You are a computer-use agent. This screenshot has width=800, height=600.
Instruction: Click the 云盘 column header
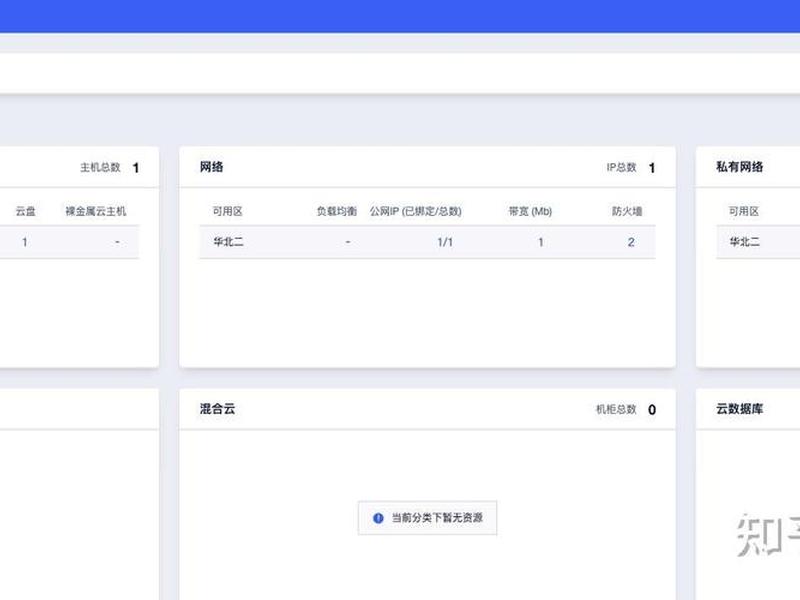(x=26, y=211)
